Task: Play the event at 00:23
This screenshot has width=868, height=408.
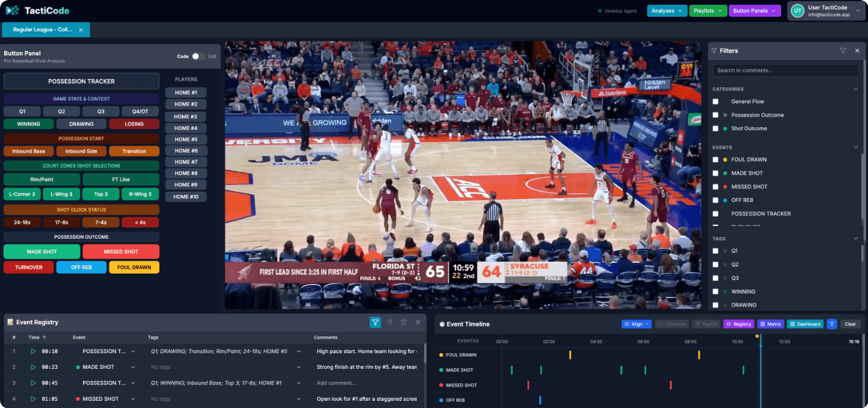Action: coord(33,367)
